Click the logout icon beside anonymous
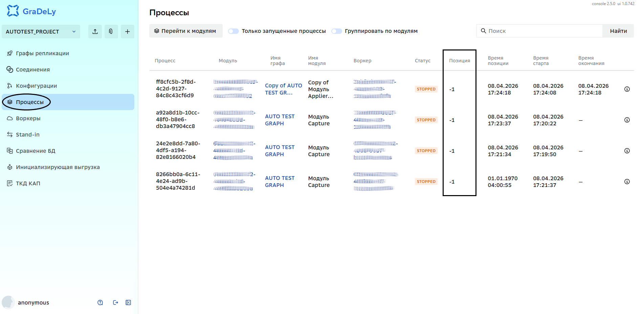The width and height of the screenshot is (644, 314). point(115,302)
